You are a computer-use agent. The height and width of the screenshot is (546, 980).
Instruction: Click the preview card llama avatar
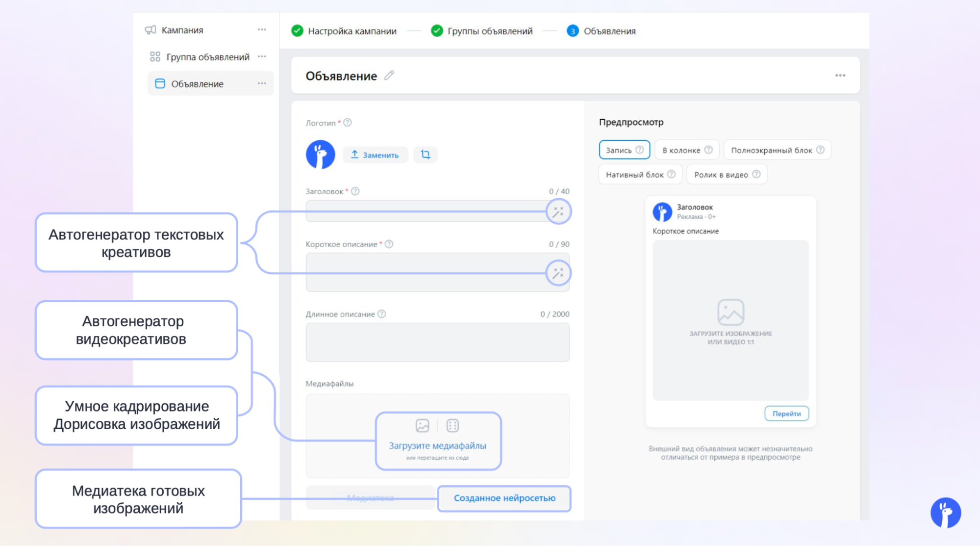tap(662, 212)
